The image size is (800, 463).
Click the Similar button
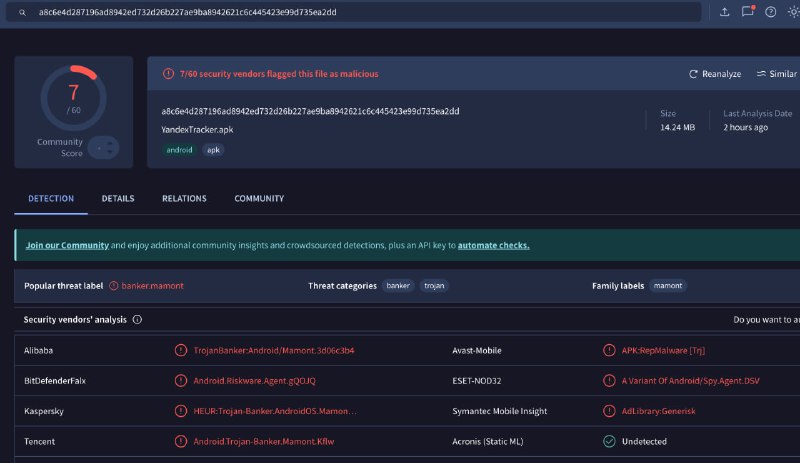pyautogui.click(x=777, y=74)
